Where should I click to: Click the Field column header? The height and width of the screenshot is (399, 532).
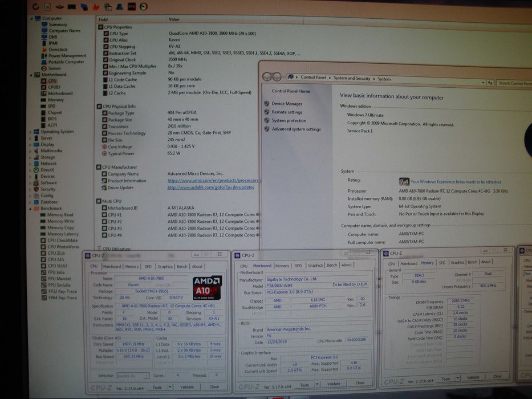coord(132,19)
